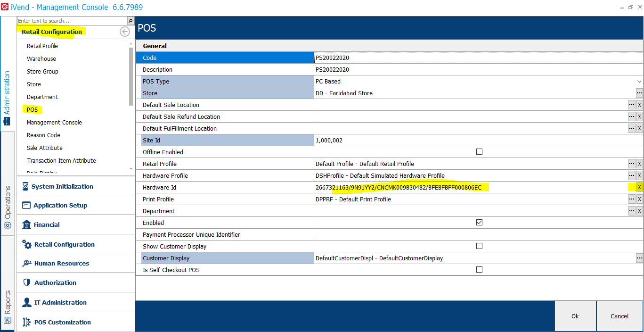Select POS in the navigation list

pos(32,110)
